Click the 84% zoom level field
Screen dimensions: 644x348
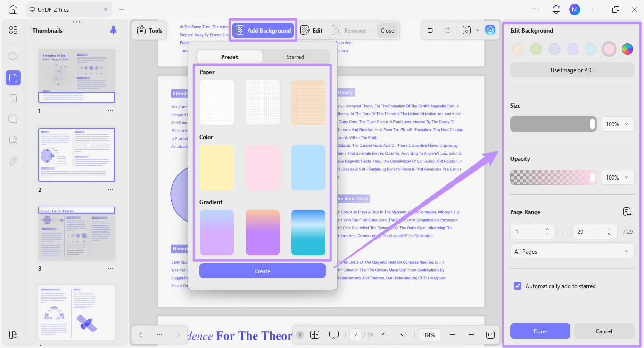430,335
